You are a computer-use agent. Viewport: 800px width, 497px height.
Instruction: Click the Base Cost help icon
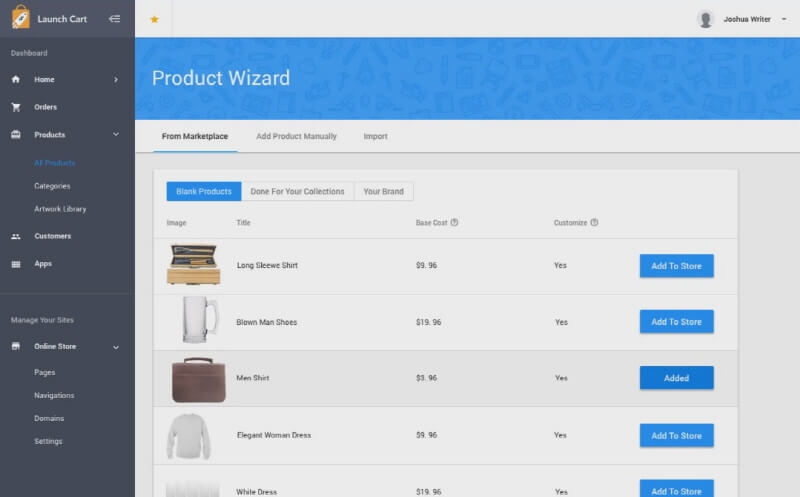tap(454, 222)
